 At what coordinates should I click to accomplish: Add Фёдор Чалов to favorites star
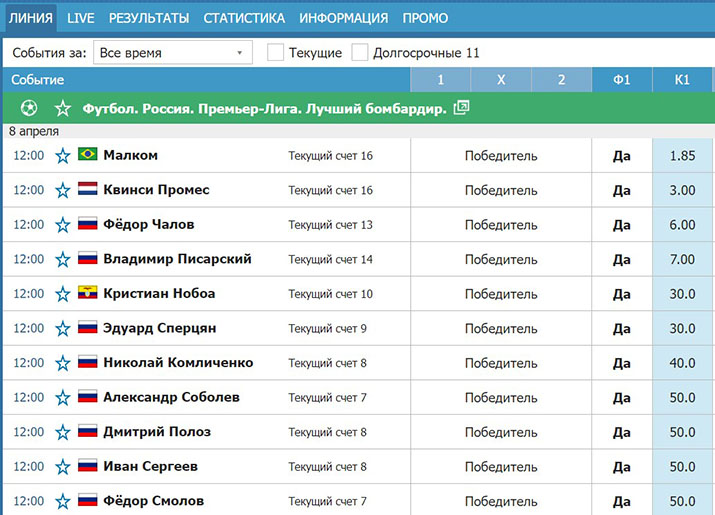(x=62, y=225)
